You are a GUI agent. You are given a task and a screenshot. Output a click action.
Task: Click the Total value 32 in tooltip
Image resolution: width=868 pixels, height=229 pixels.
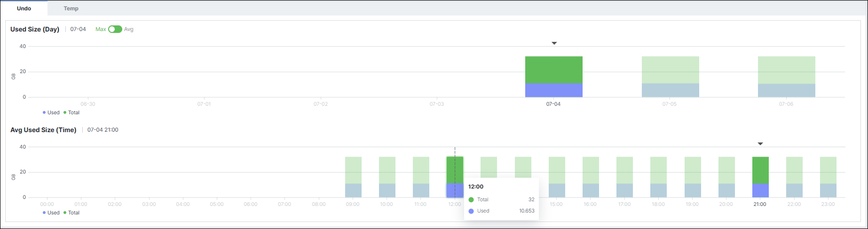(531, 199)
